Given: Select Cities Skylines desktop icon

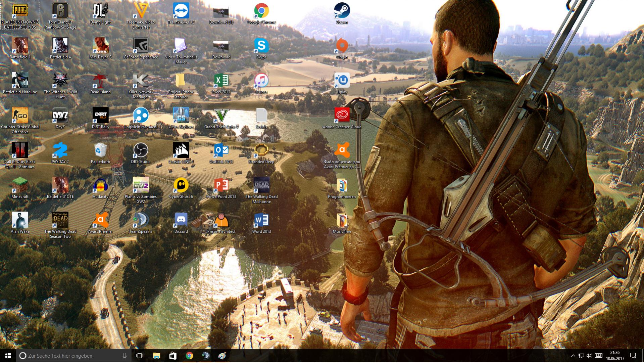Looking at the screenshot, I should (x=181, y=118).
